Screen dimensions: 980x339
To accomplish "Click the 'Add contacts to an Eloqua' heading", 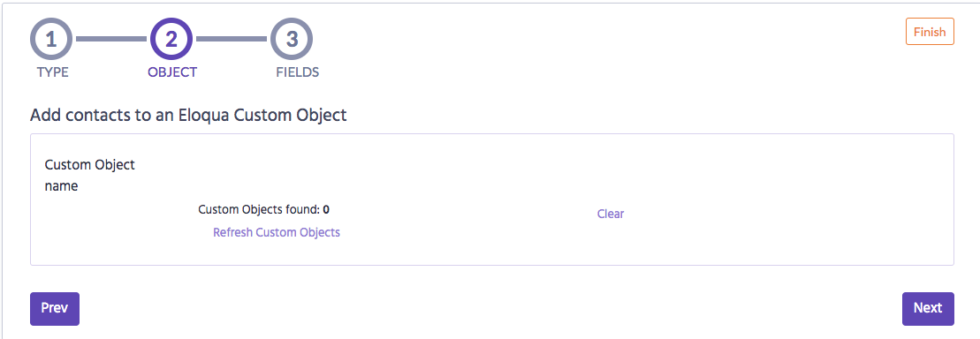I will tap(188, 116).
